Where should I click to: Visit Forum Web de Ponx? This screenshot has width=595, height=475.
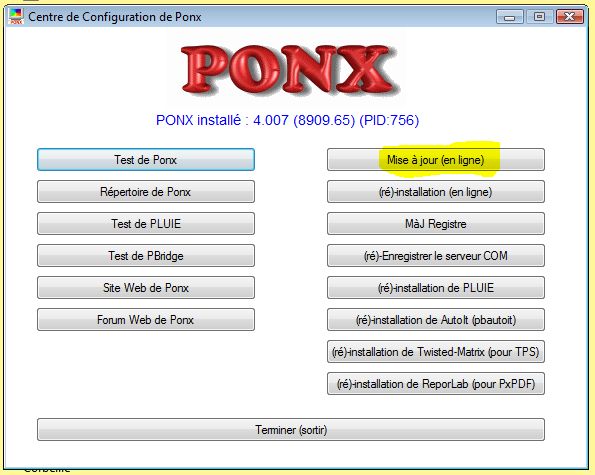(x=146, y=319)
